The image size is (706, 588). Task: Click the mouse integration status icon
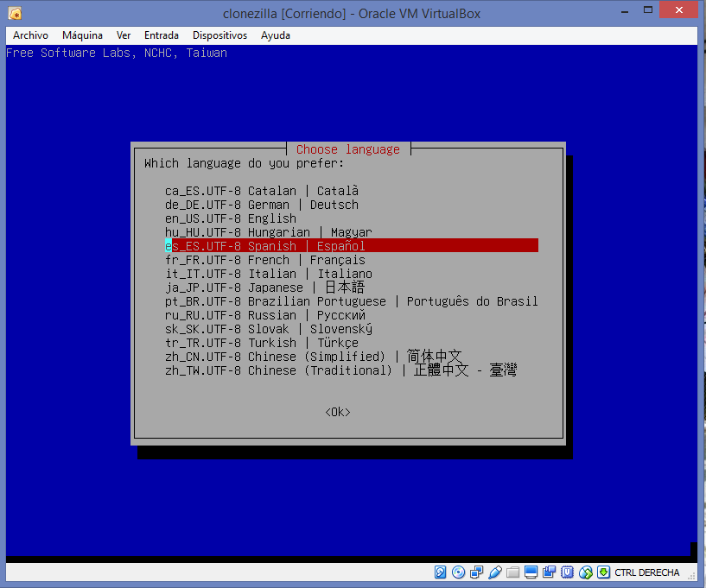click(586, 572)
